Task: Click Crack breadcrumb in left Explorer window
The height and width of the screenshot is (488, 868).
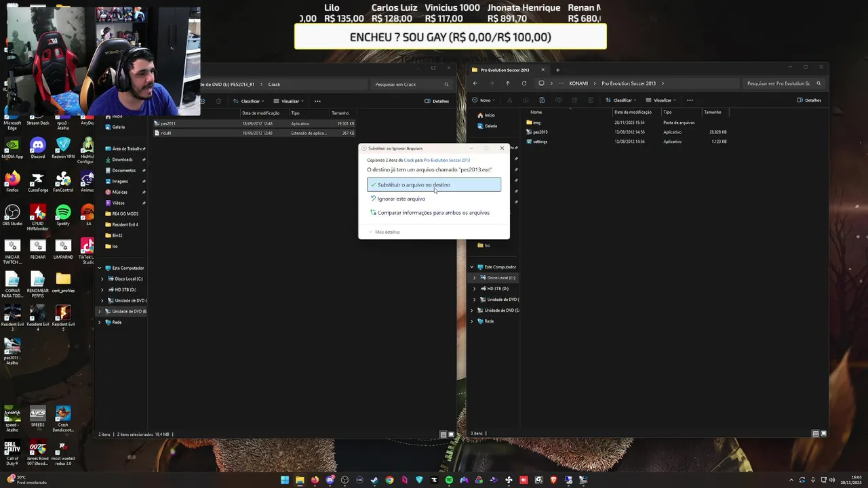Action: 274,85
